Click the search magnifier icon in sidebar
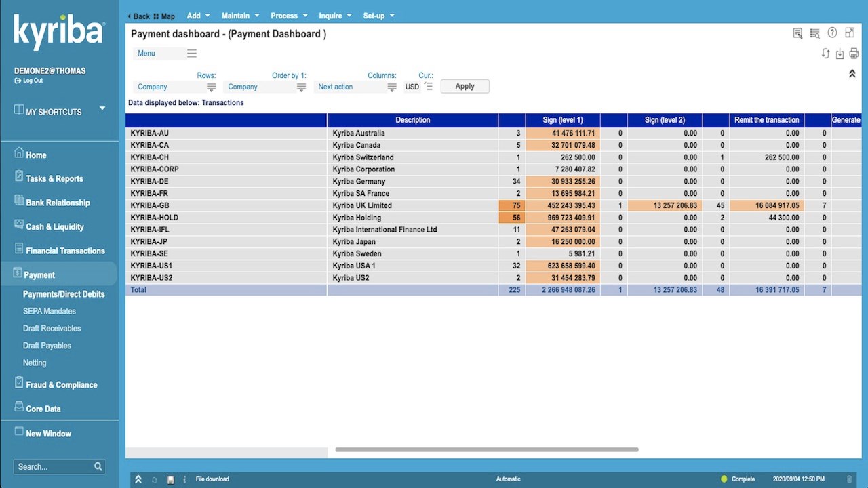Screen dimensions: 868x488 (98, 466)
